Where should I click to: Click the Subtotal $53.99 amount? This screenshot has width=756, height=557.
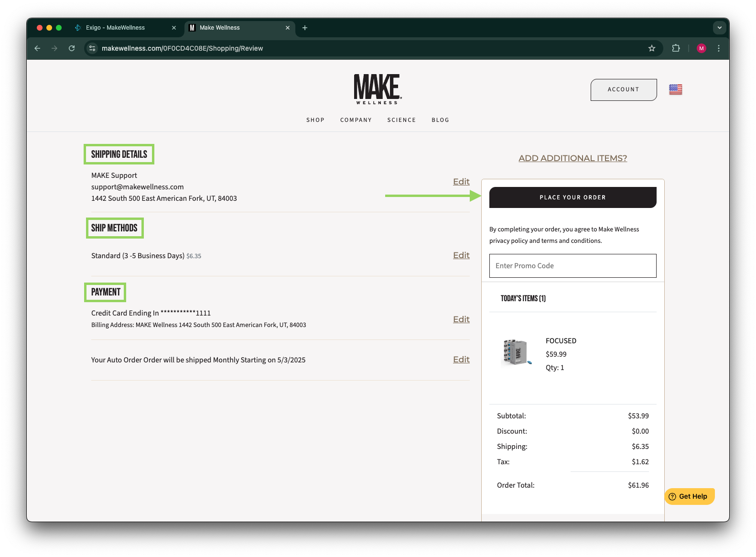tap(638, 416)
